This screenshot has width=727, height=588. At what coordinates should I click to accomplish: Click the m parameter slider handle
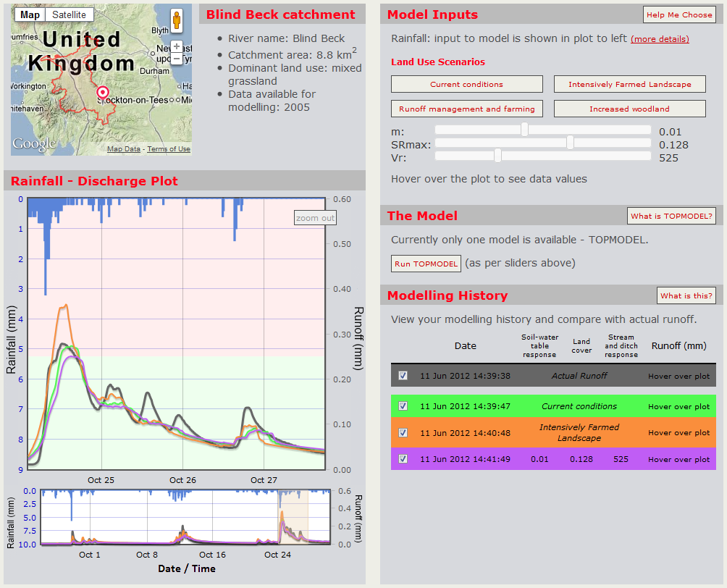(x=524, y=130)
